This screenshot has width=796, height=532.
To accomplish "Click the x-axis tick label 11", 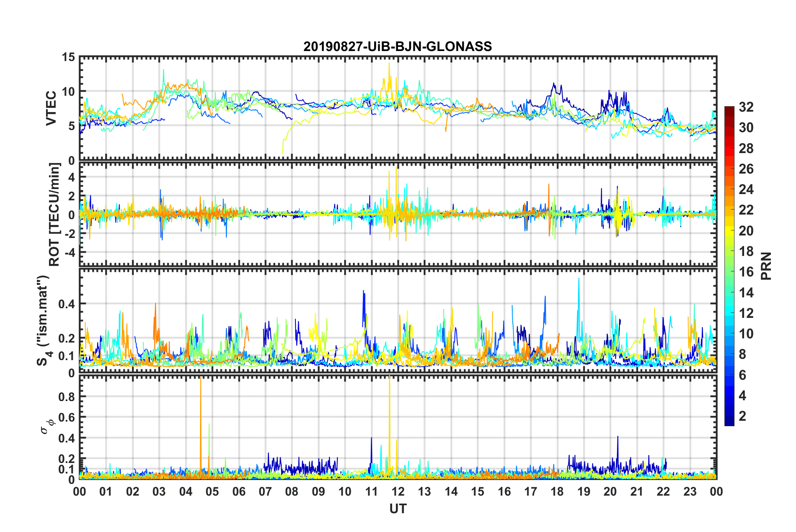I will pyautogui.click(x=372, y=491).
